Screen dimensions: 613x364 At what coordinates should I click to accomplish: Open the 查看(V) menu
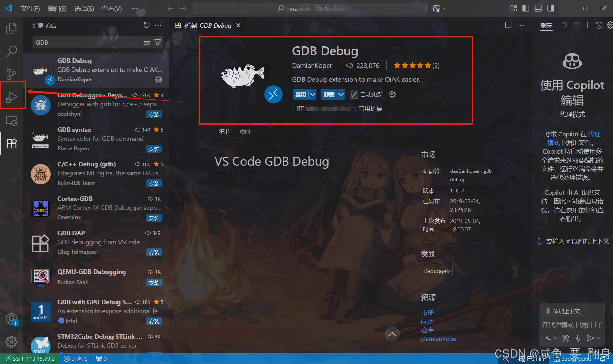pos(111,9)
